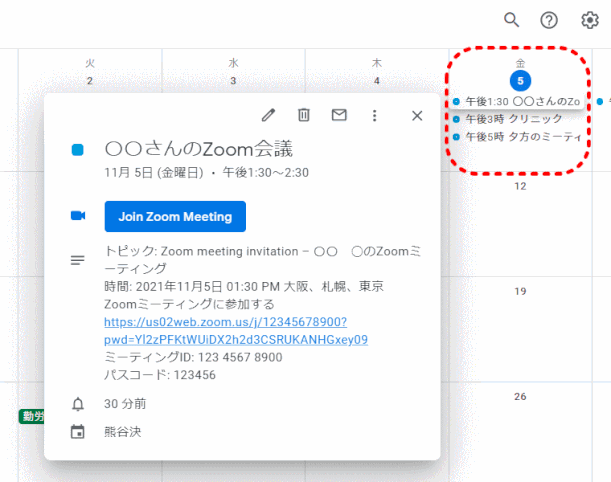Viewport: 611px width, 482px height.
Task: Click the ○○さんのZoom会議 title
Action: pos(199,149)
